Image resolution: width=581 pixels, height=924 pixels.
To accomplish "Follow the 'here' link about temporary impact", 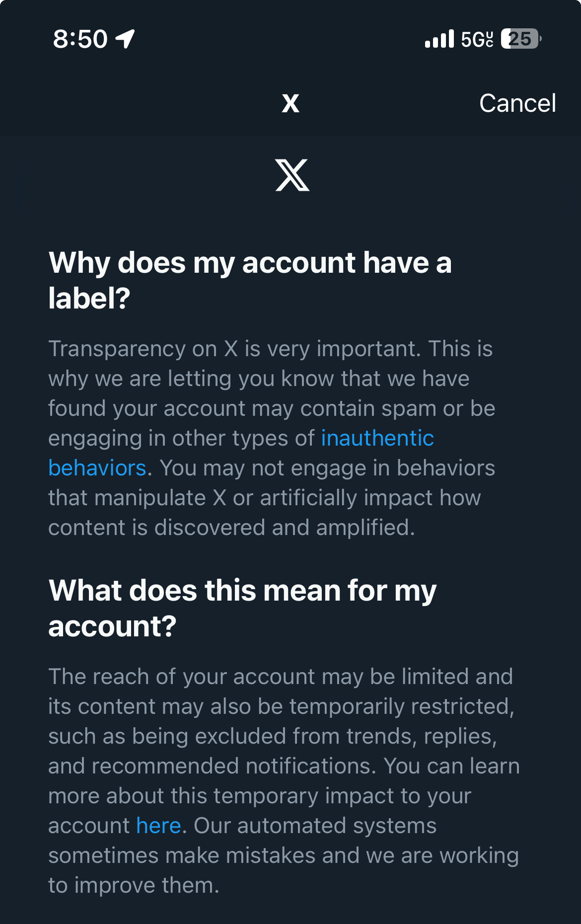I will tap(158, 826).
